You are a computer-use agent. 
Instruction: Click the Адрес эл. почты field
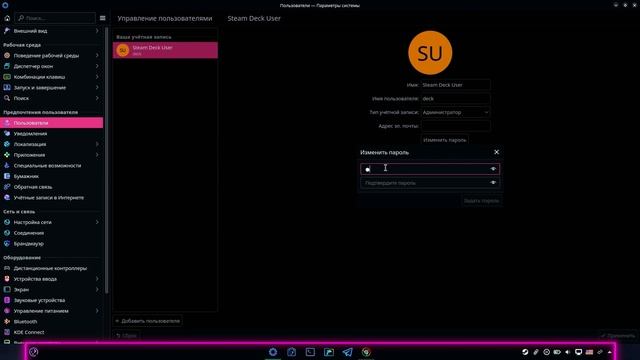coord(455,126)
